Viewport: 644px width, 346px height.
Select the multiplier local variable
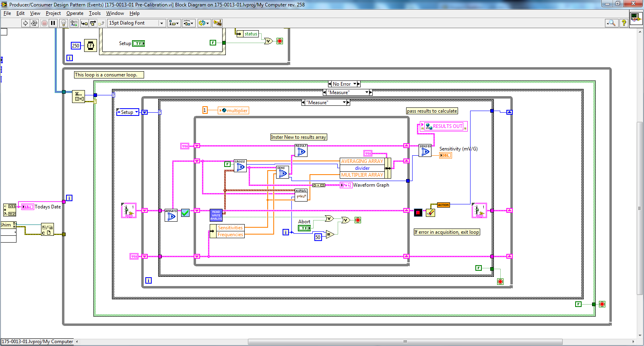point(233,110)
